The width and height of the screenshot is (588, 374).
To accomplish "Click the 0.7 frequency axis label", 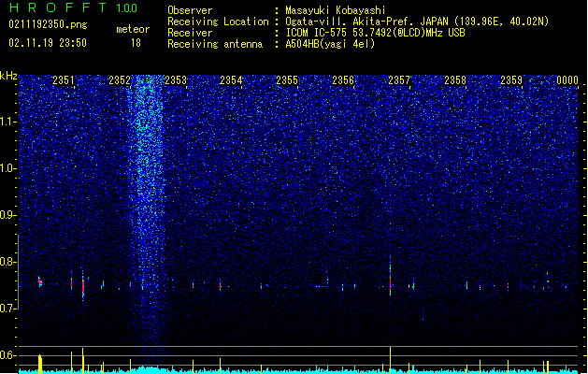I will point(8,309).
